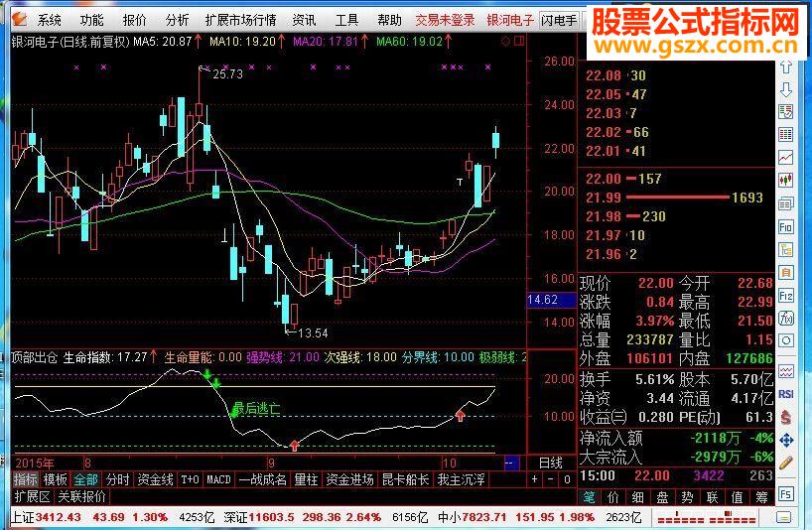Screen dimensions: 812x530
Task: Open the orange document icon in sidebar
Action: [786, 272]
